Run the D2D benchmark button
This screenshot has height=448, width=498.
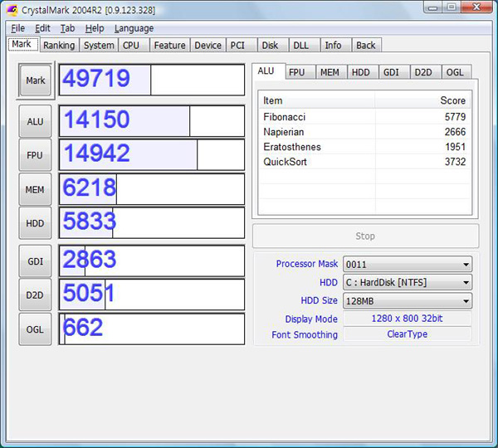[35, 295]
